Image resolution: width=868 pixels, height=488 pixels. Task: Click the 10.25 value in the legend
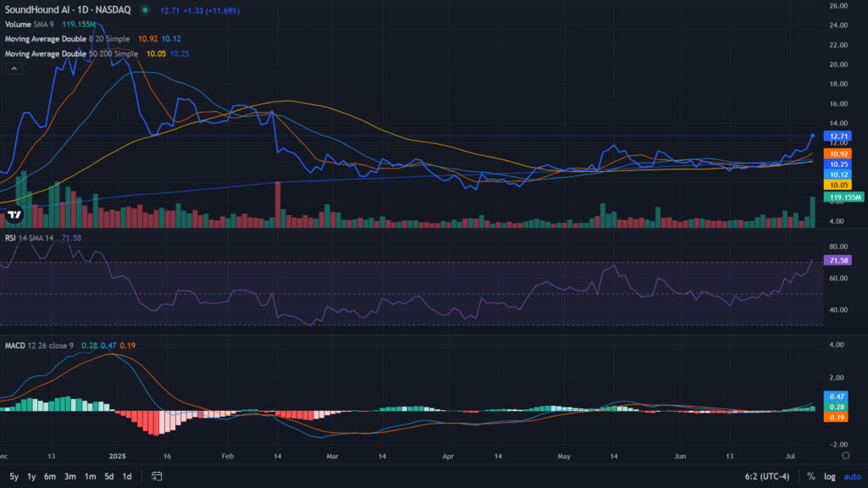point(180,53)
